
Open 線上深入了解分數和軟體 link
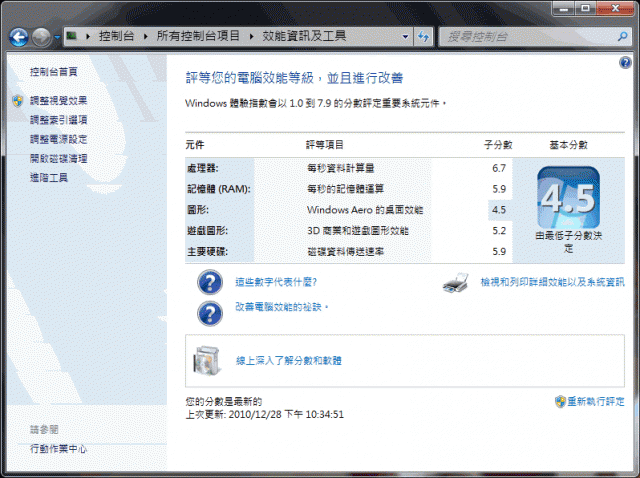(x=289, y=360)
